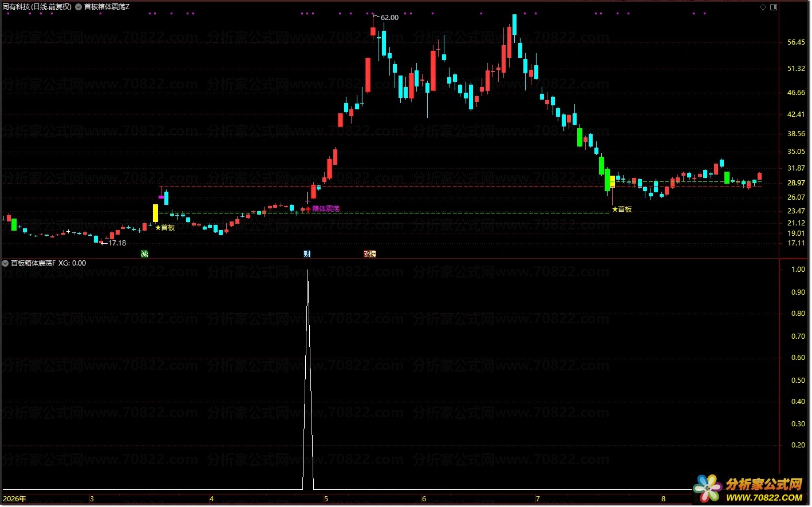The image size is (812, 507).
Task: Click the 1.00 value on indicator axis
Action: [798, 270]
